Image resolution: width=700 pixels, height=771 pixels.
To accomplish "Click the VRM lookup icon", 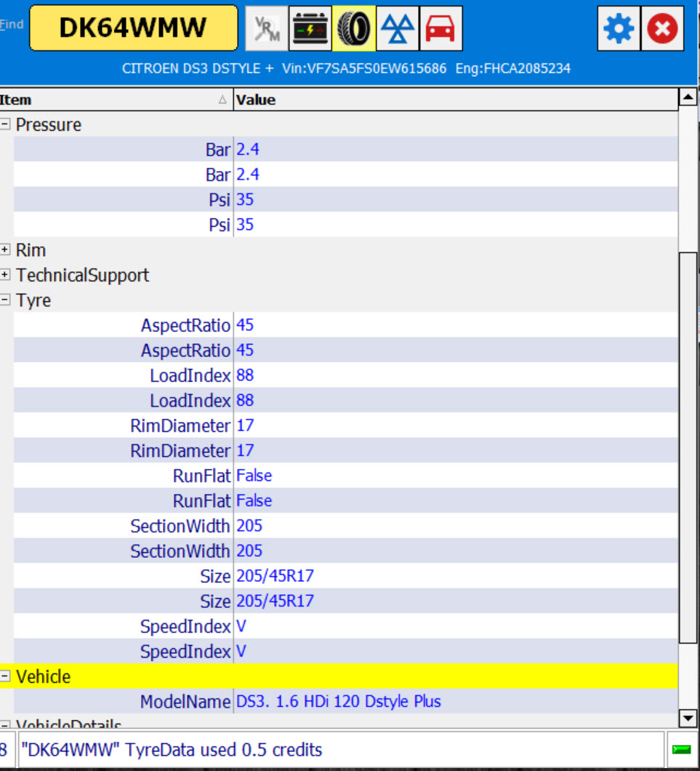I will click(266, 28).
